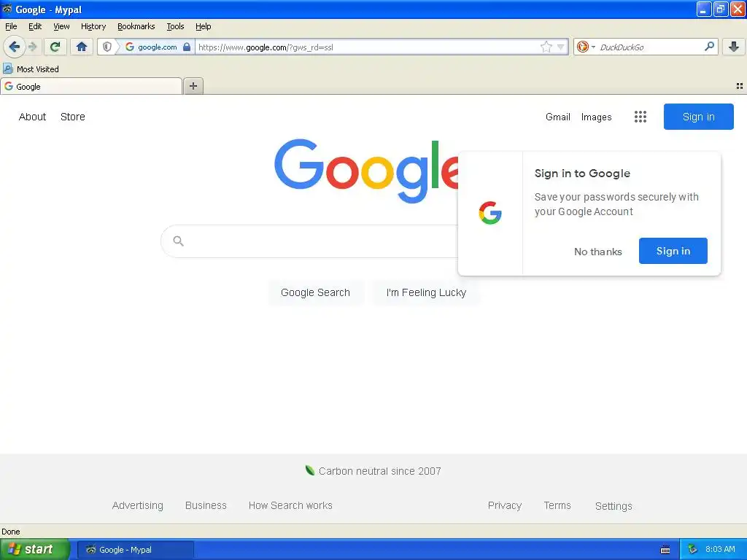Open the Gmail link
This screenshot has width=747, height=560.
coord(558,117)
